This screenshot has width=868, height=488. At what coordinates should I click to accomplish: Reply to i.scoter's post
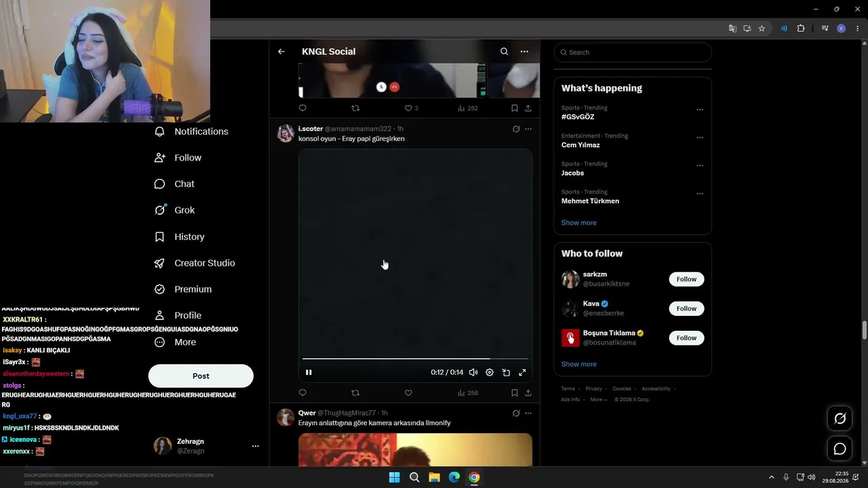click(302, 392)
